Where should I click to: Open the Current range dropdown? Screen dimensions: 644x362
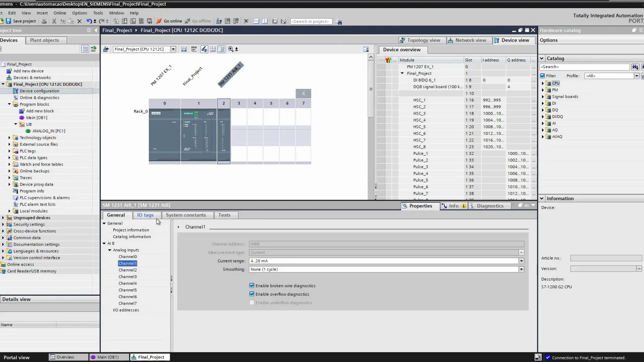pyautogui.click(x=521, y=261)
